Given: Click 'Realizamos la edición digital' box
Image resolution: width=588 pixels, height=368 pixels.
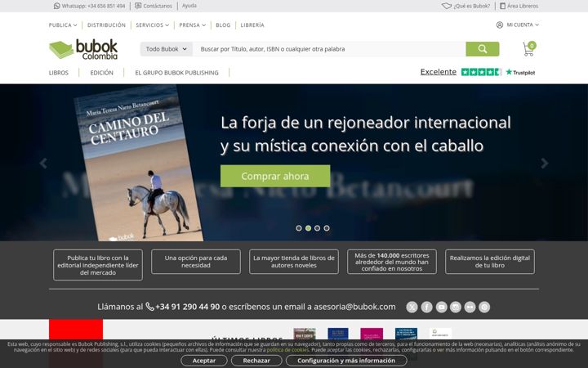Looking at the screenshot, I should [x=490, y=262].
